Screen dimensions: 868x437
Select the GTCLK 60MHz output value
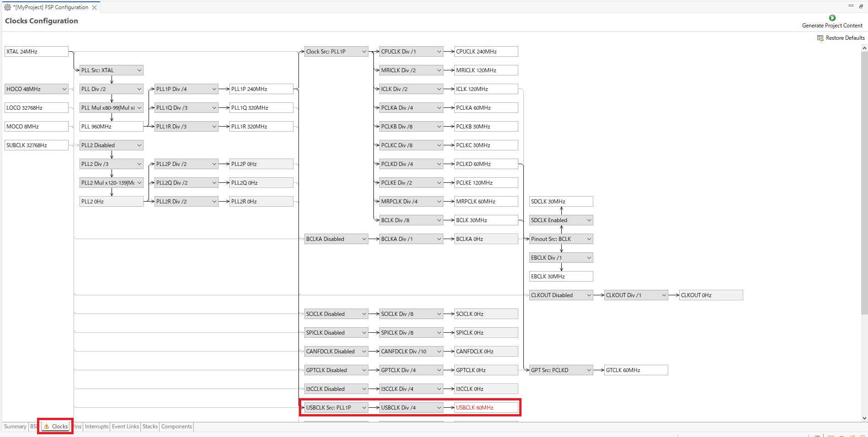click(636, 370)
